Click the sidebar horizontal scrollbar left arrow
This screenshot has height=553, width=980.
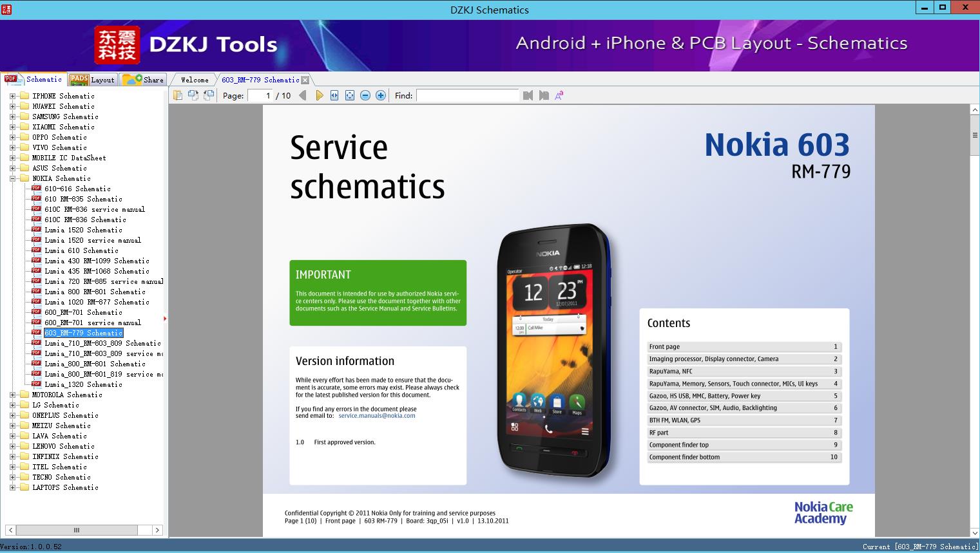pyautogui.click(x=10, y=530)
